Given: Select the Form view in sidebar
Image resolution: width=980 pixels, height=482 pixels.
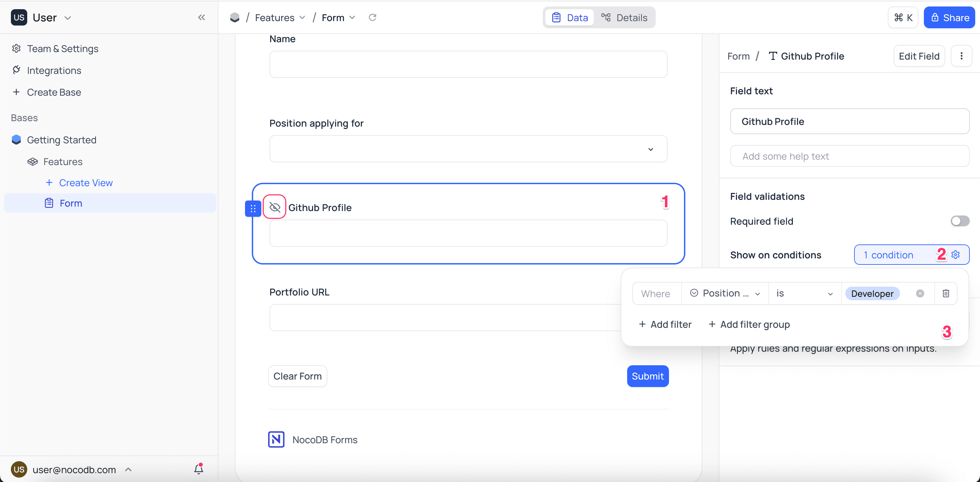Looking at the screenshot, I should pos(71,203).
